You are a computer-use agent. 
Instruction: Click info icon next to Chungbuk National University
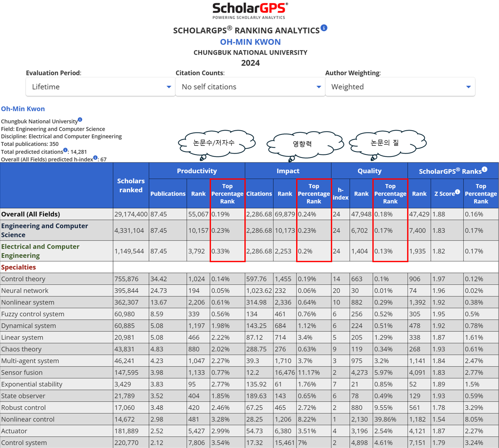(80, 119)
